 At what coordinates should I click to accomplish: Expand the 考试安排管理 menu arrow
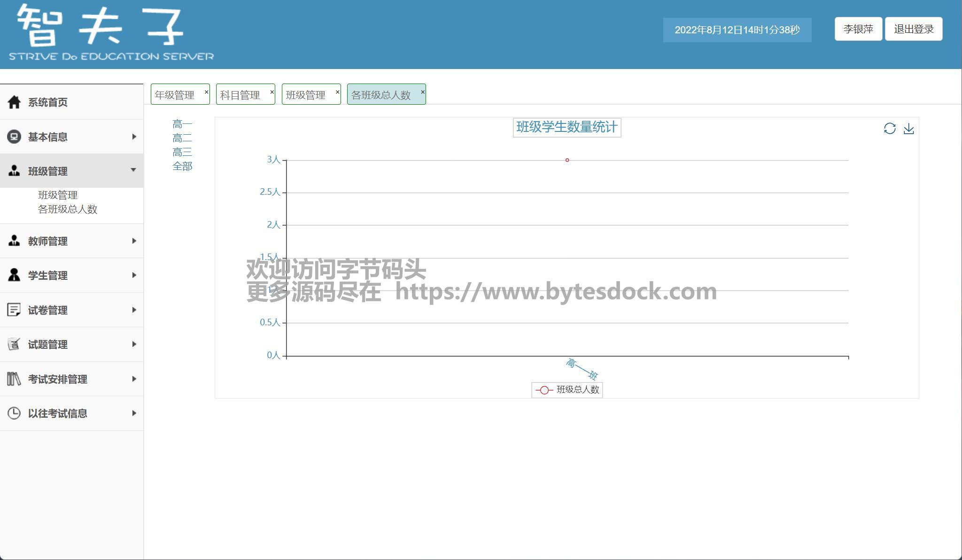[134, 379]
